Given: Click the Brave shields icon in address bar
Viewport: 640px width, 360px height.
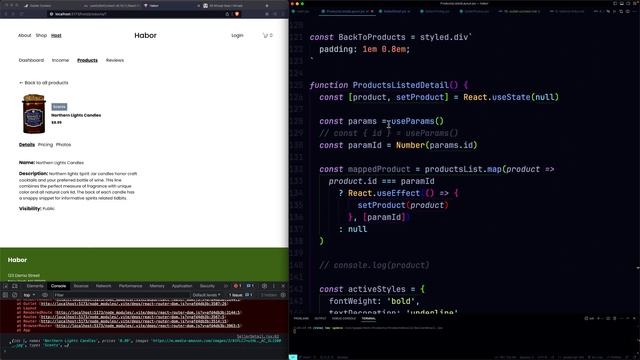Looking at the screenshot, I should tap(237, 14).
